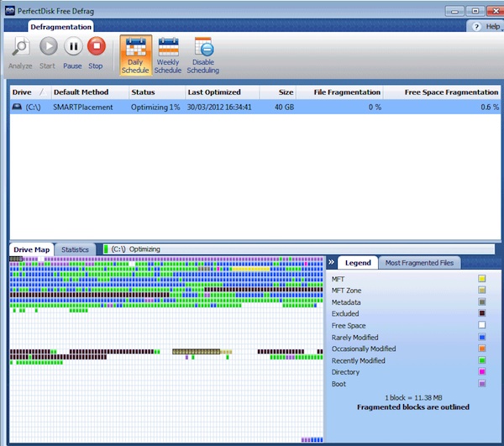Sort by Size column header
Image resolution: width=504 pixels, height=446 pixels.
point(278,92)
